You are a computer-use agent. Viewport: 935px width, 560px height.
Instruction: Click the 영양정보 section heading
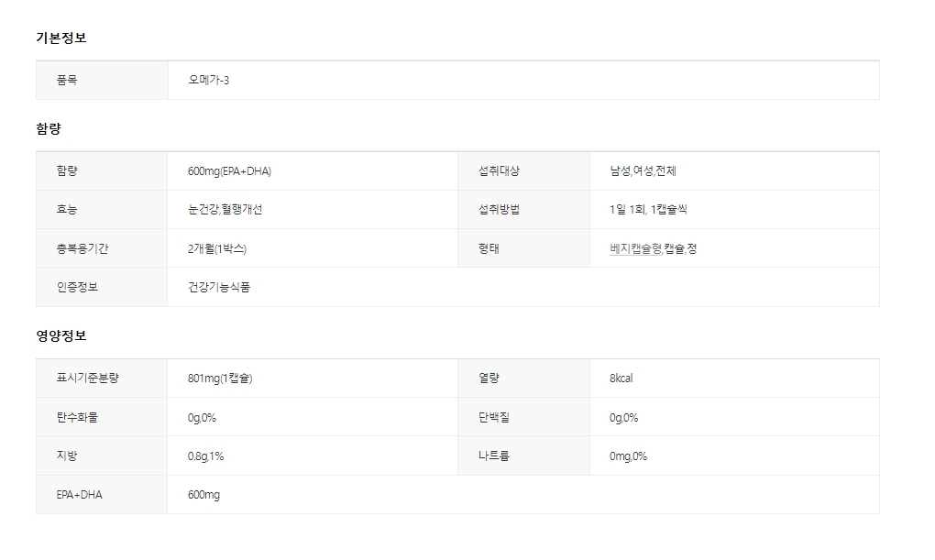[61, 336]
